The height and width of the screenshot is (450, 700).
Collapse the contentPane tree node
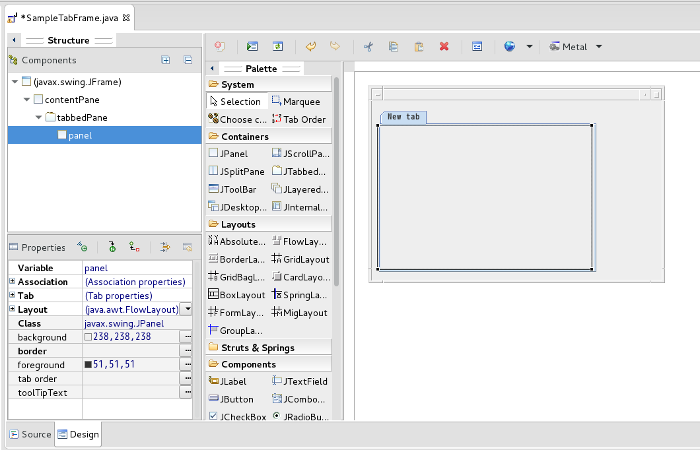pos(27,100)
